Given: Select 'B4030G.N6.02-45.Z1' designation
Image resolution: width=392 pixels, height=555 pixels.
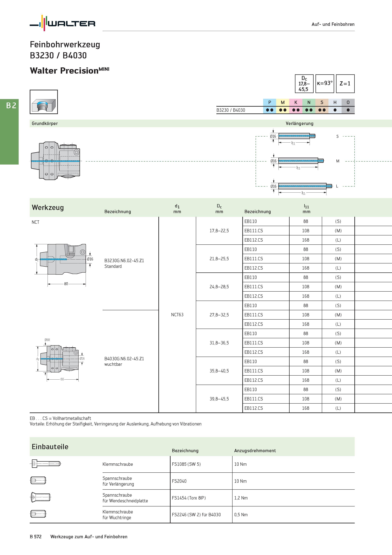Looking at the screenshot, I should [x=124, y=359].
